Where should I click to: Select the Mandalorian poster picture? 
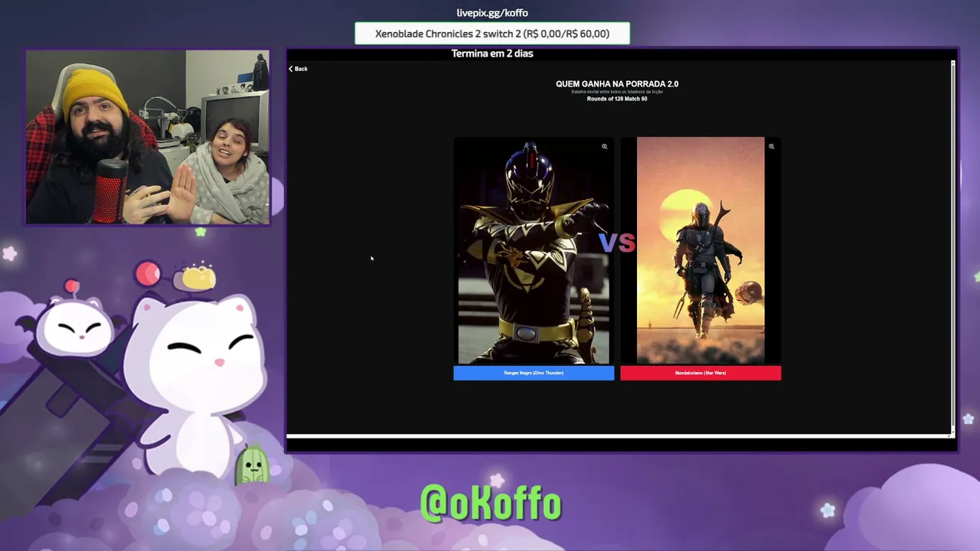701,250
